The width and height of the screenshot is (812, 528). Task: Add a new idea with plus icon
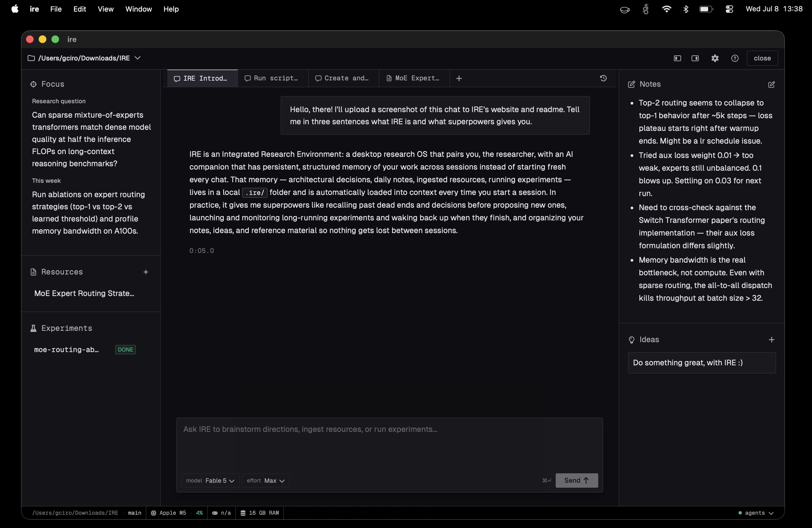[771, 339]
